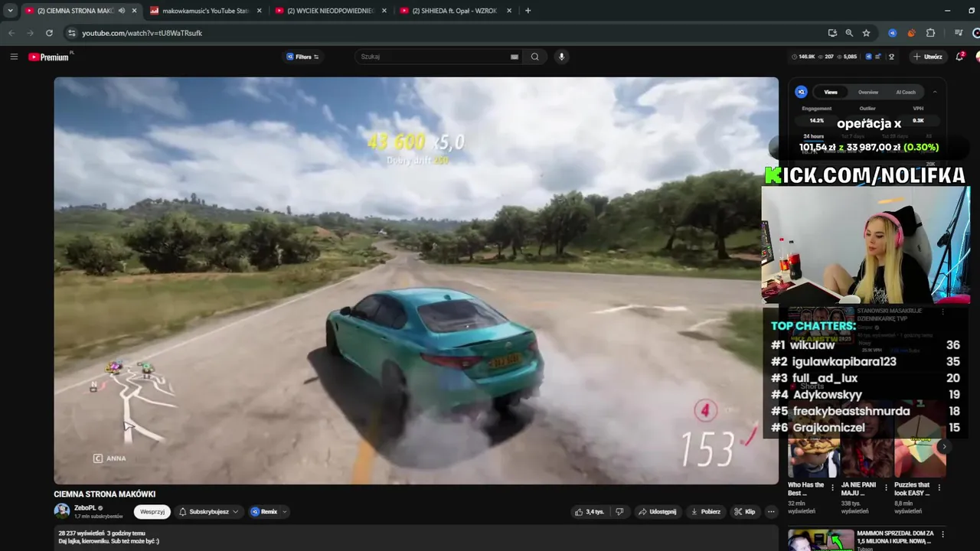Expand the video description box
Screen dimensions: 980x551
point(416,537)
